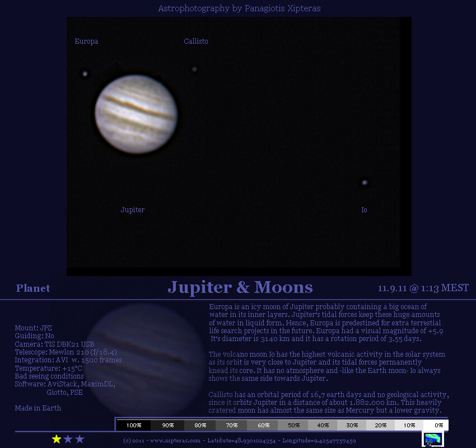The image size is (476, 448).
Task: Select the 20% grayscale swatch
Action: pyautogui.click(x=380, y=425)
